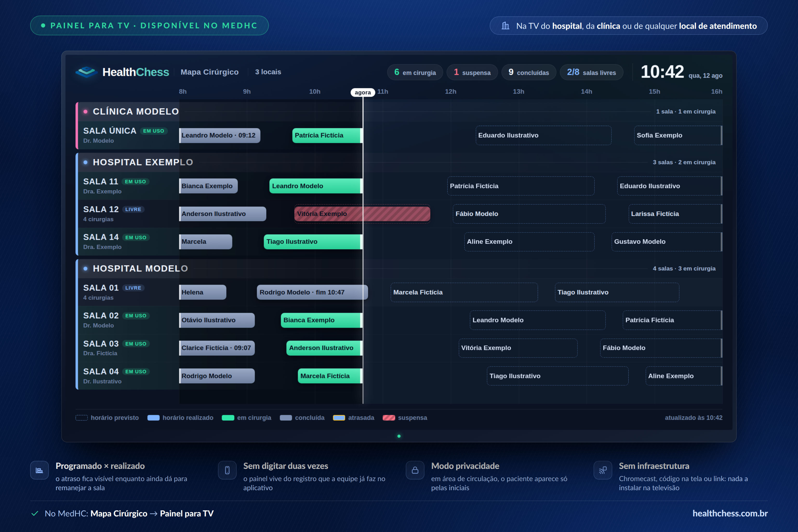Click the LIVRE badge on Sala 12
Viewport: 798px width, 532px height.
click(x=133, y=210)
